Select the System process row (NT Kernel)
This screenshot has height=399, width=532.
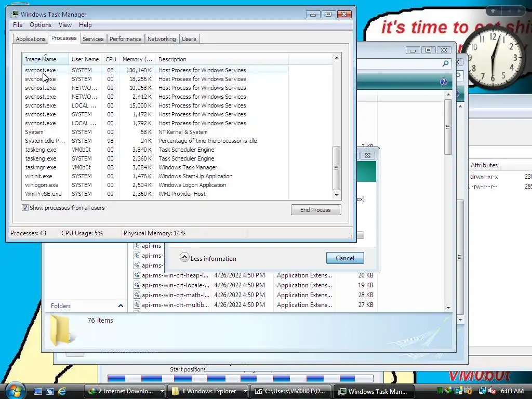[x=155, y=132]
